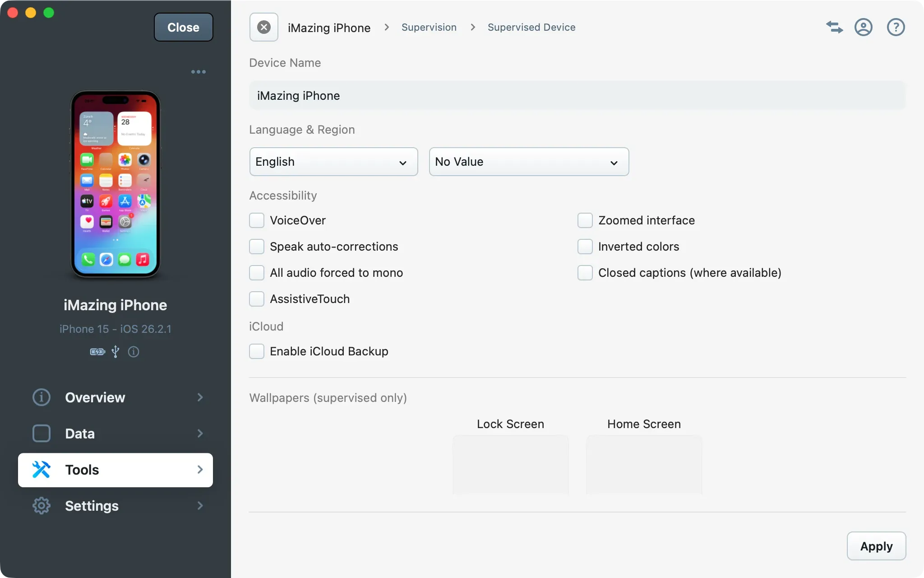Viewport: 924px width, 578px height.
Task: Open the help question mark icon
Action: (896, 27)
